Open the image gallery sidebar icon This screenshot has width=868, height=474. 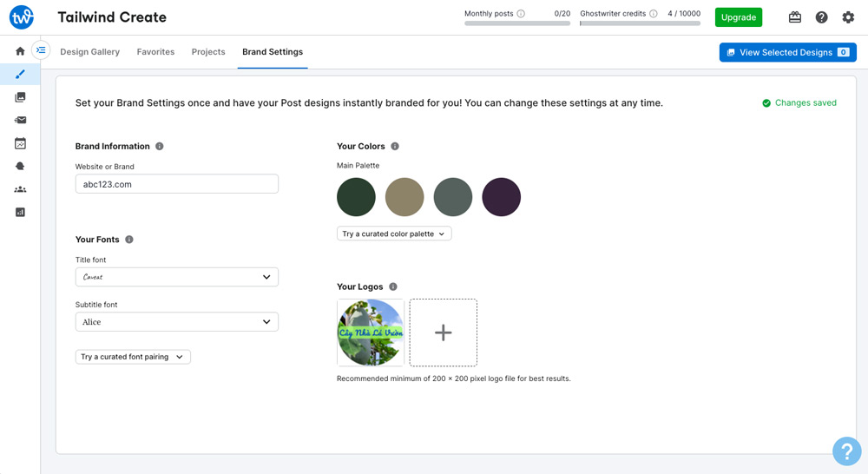[x=20, y=97]
